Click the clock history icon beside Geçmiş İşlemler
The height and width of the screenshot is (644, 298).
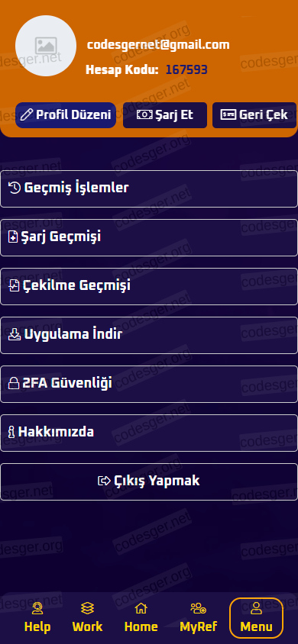(x=15, y=188)
